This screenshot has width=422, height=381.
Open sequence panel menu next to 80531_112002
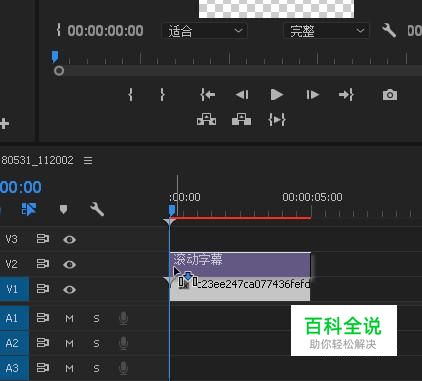tap(88, 161)
